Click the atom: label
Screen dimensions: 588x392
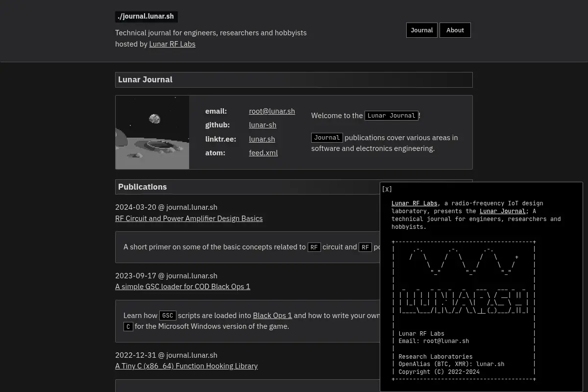click(215, 153)
